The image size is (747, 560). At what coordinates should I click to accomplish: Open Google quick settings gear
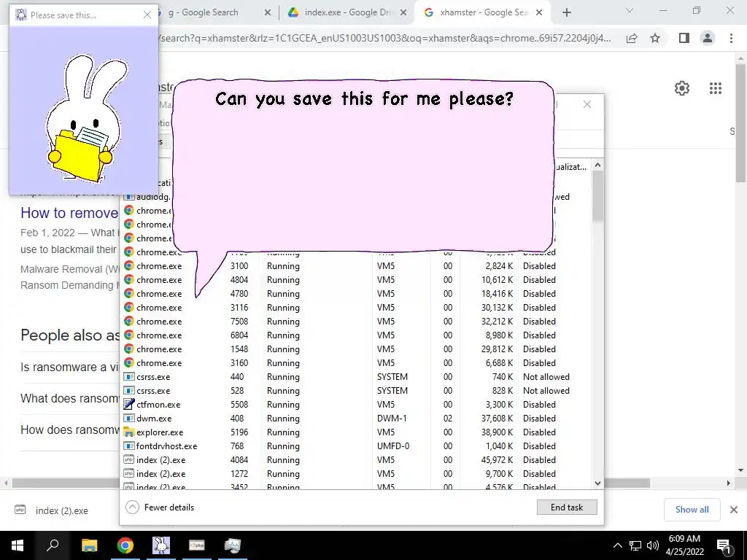click(682, 88)
